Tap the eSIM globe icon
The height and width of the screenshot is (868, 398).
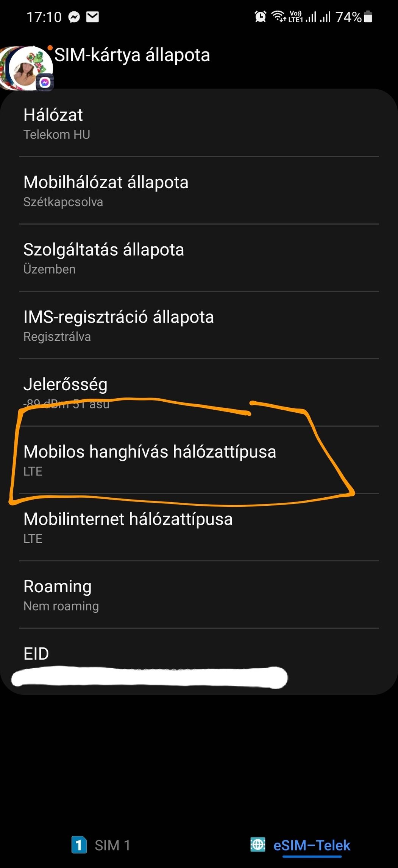258,844
